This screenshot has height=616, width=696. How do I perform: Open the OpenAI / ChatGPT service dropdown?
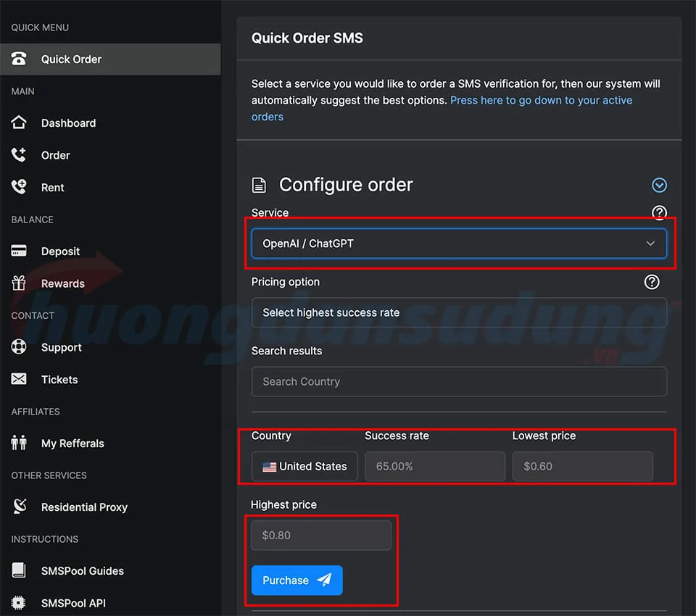click(x=458, y=244)
